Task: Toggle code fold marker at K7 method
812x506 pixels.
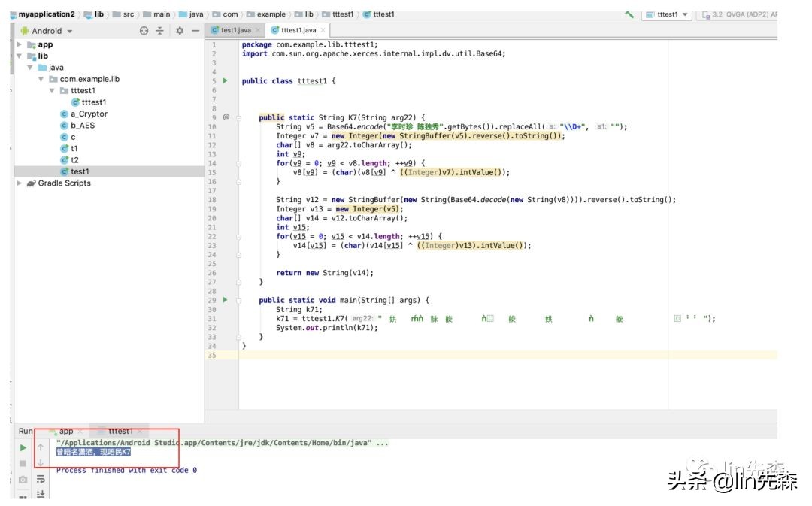Action: 238,117
